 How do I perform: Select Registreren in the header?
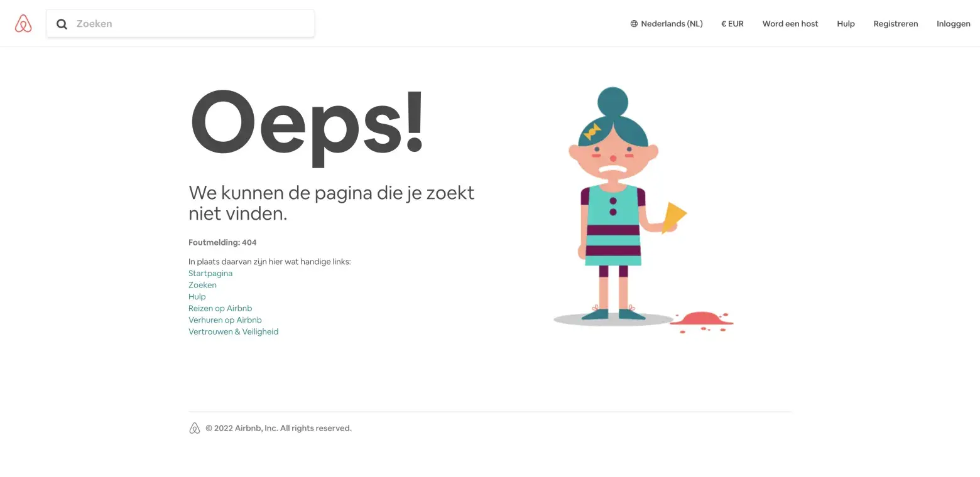896,24
